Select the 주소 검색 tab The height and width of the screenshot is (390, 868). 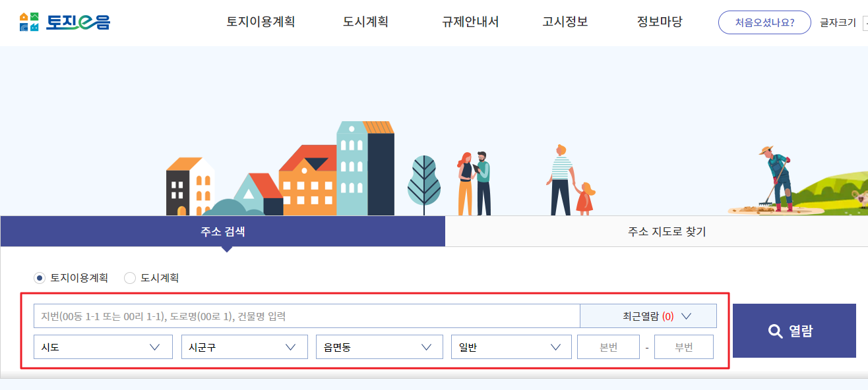pyautogui.click(x=223, y=231)
